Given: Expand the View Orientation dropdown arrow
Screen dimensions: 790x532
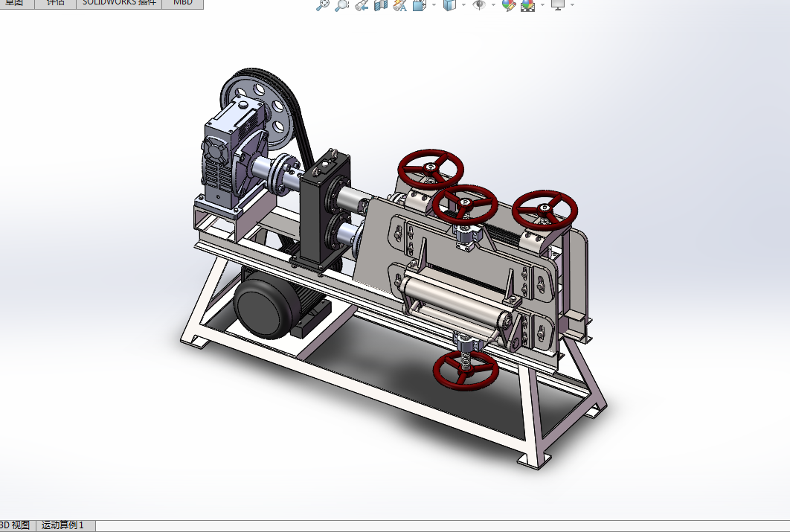Looking at the screenshot, I should coord(434,5).
